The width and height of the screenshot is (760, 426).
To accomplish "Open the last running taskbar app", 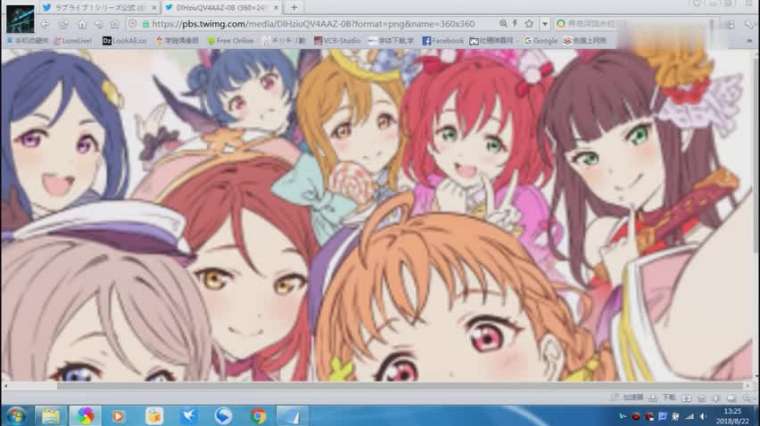I will tap(292, 416).
